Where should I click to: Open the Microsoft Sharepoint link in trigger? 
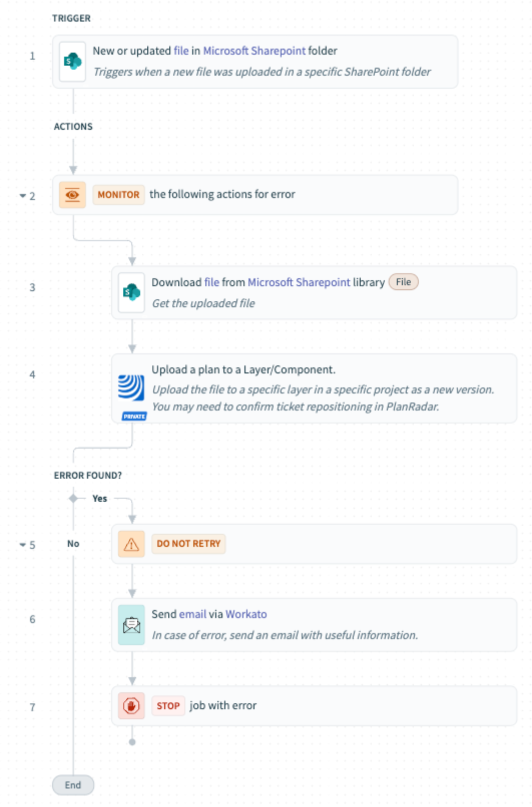point(254,51)
